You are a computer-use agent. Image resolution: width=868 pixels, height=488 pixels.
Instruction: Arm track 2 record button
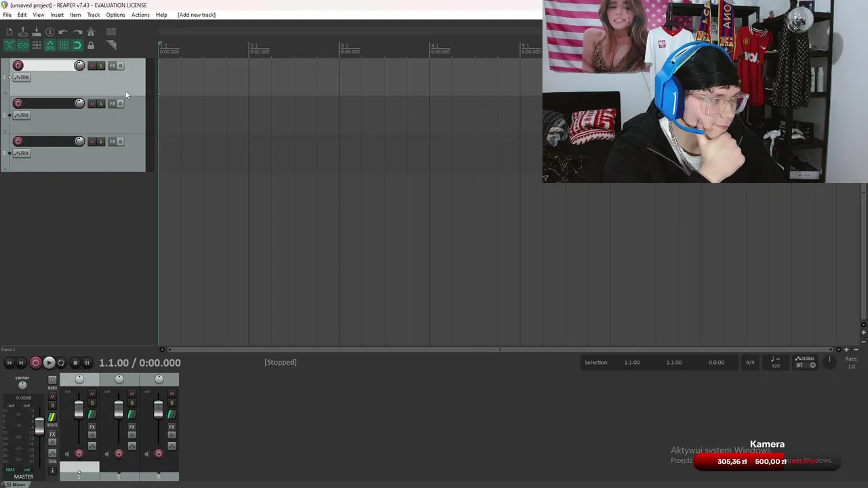(18, 103)
